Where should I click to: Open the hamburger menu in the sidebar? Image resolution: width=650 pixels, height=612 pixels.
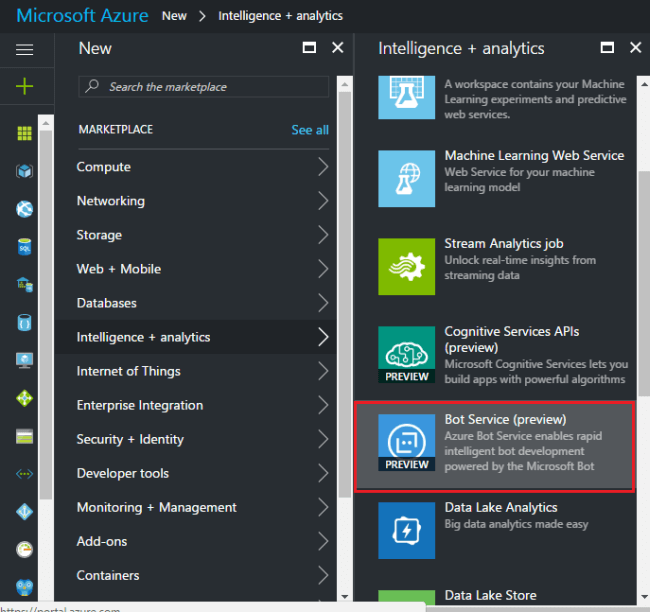point(24,50)
